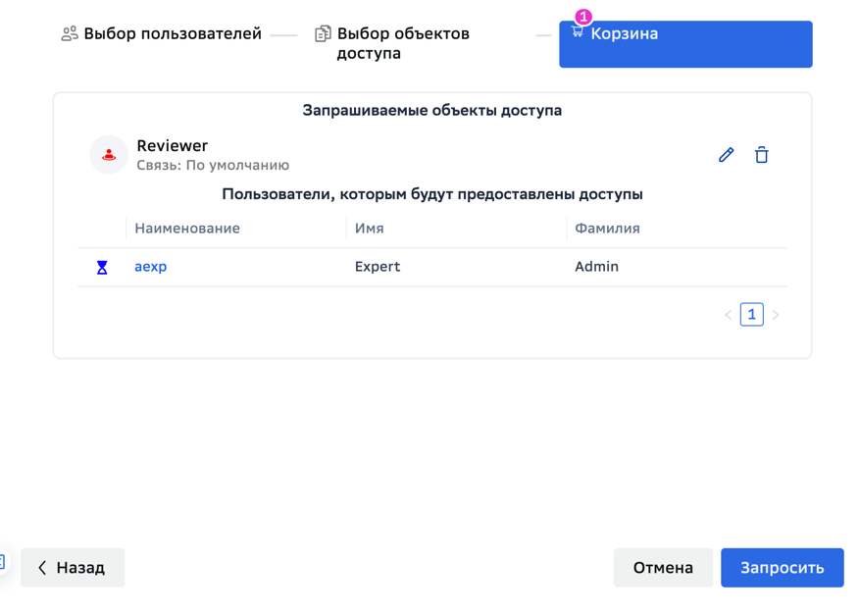Click the Фамилия column header
This screenshot has width=859, height=616.
pos(607,229)
